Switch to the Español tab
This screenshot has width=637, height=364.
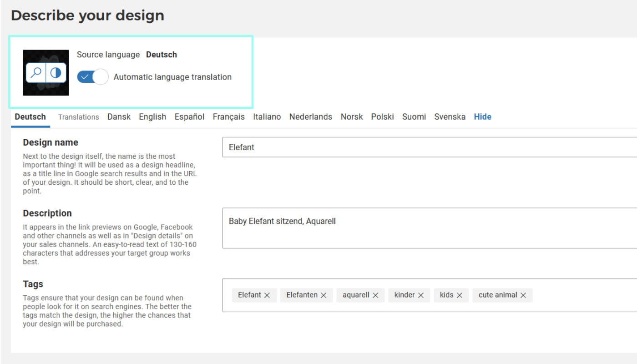189,117
